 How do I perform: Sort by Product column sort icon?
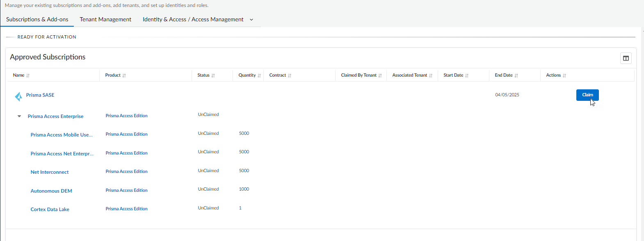[x=124, y=75]
